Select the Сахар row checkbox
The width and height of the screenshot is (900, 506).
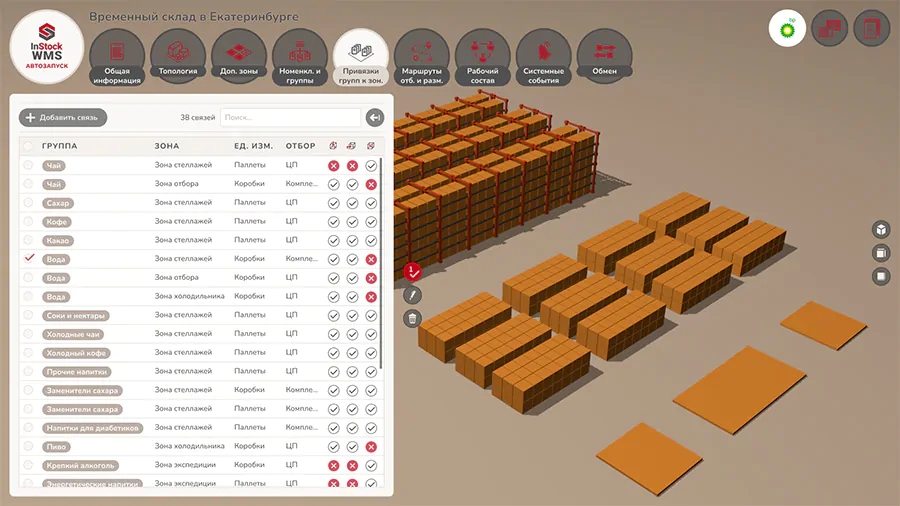click(x=28, y=203)
